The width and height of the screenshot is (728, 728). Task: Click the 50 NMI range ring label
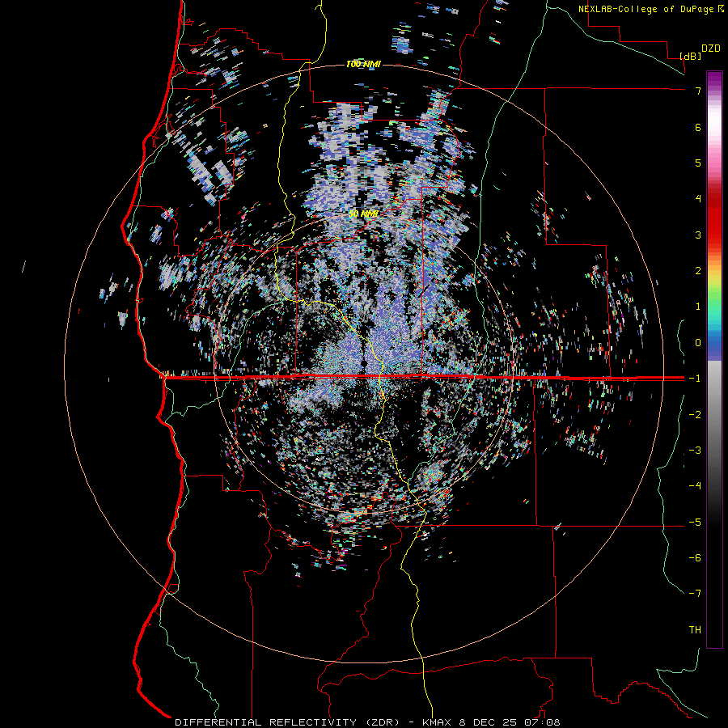363,214
